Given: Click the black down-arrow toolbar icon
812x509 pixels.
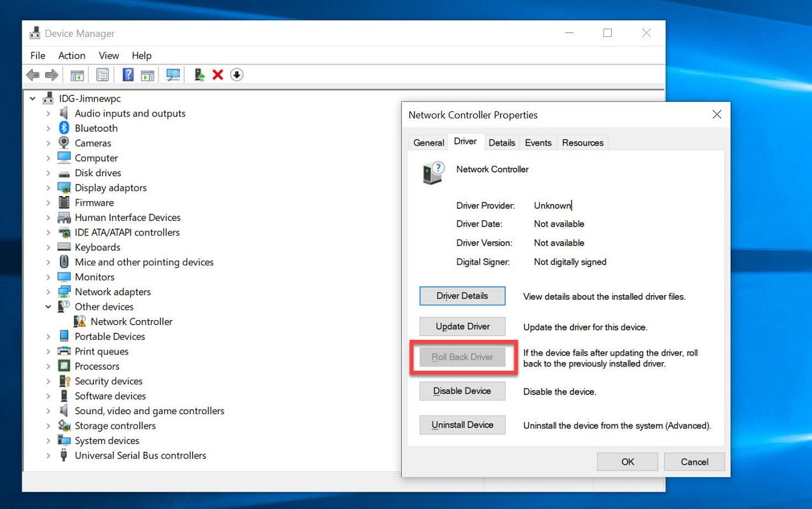Looking at the screenshot, I should tap(237, 75).
